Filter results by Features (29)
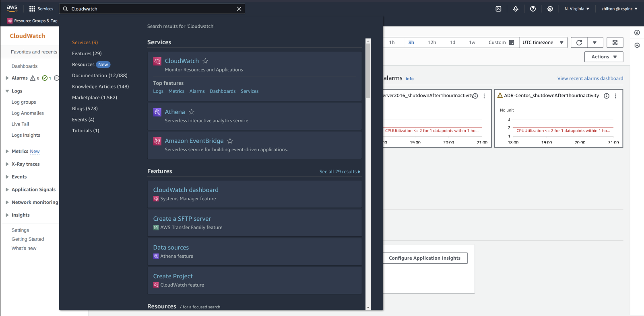644x316 pixels. (87, 53)
